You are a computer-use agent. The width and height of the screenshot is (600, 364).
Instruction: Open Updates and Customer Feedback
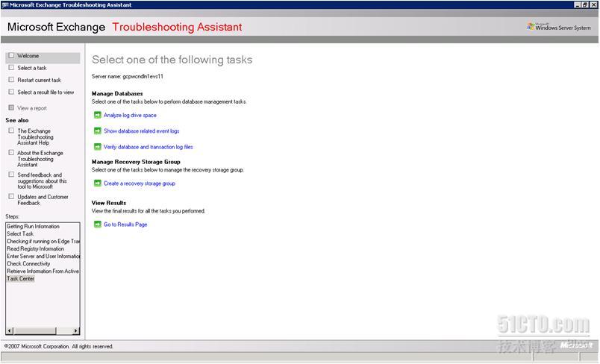point(43,200)
